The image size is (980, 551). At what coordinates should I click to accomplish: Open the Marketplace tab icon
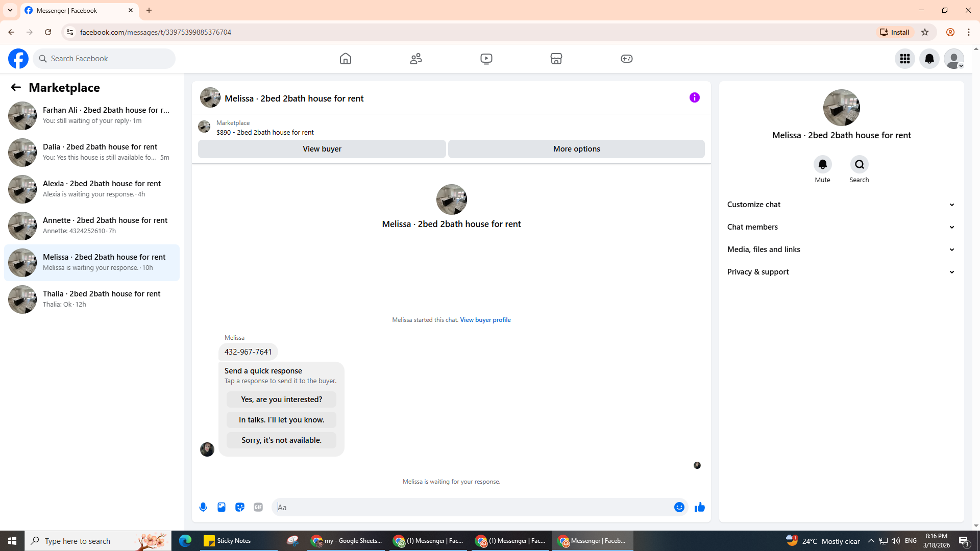(556, 59)
